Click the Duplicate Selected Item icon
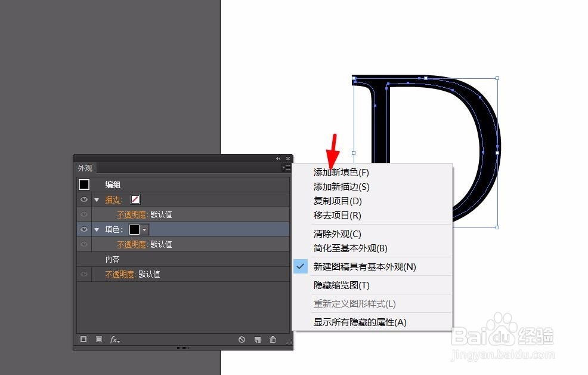 tap(257, 339)
